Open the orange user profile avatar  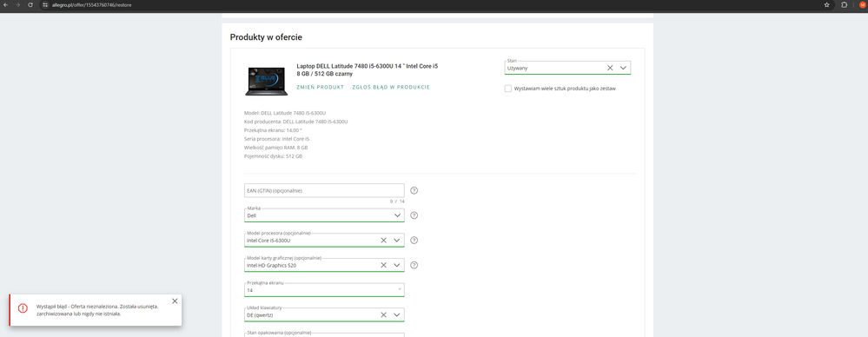(862, 4)
